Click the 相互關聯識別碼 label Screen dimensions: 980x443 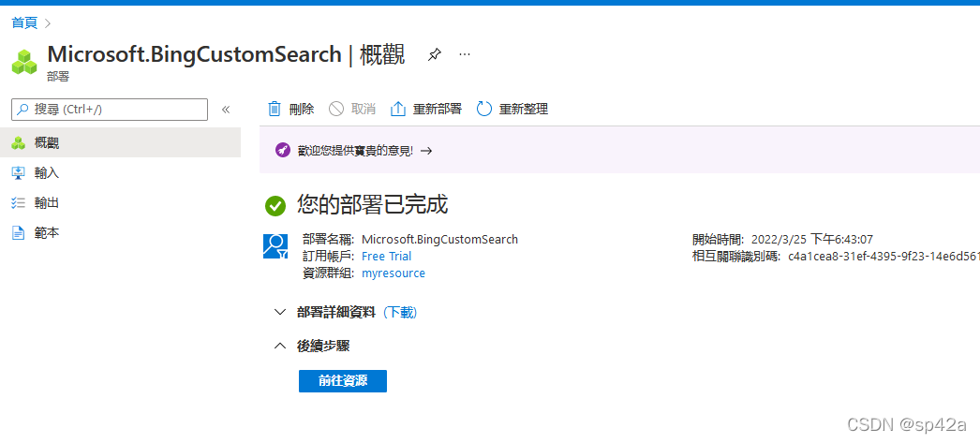pos(736,257)
